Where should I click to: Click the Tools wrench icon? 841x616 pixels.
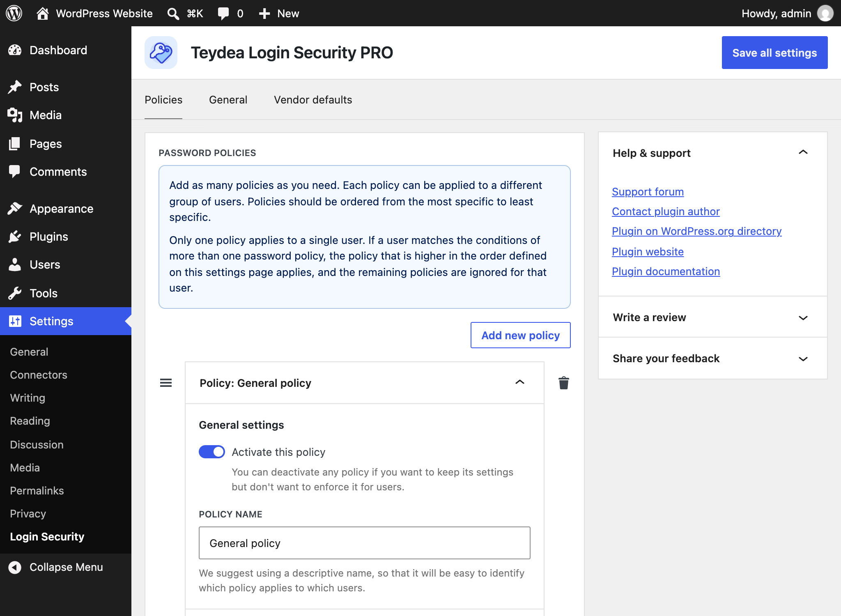pos(15,293)
